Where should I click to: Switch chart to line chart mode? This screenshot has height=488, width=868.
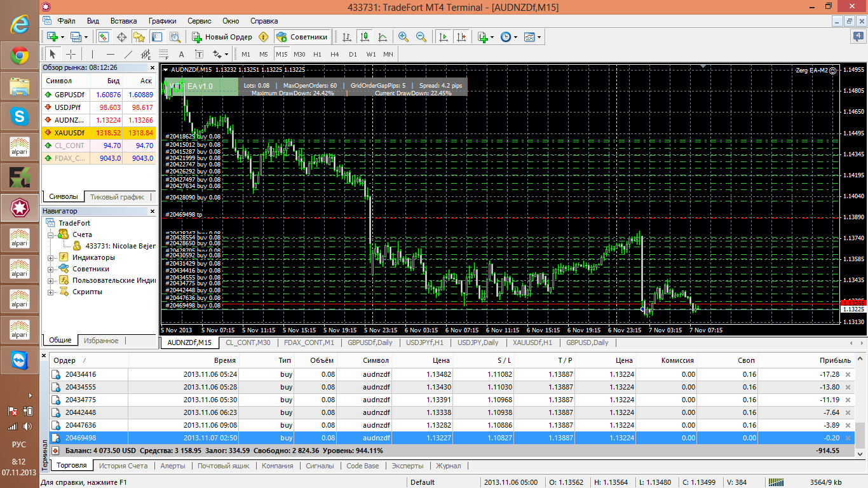383,37
